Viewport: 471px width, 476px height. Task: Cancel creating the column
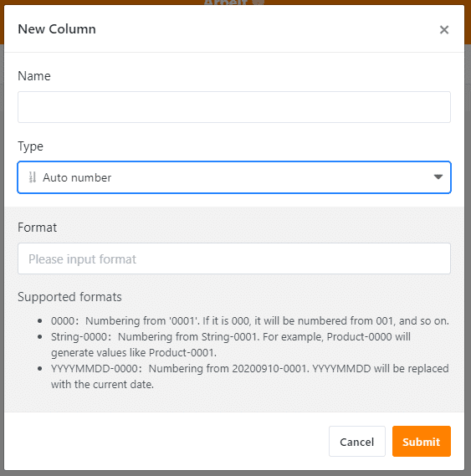[357, 442]
